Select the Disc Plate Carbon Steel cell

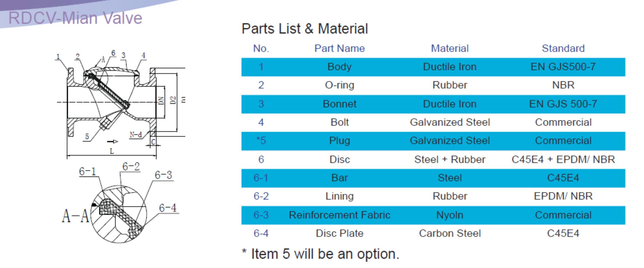(450, 234)
